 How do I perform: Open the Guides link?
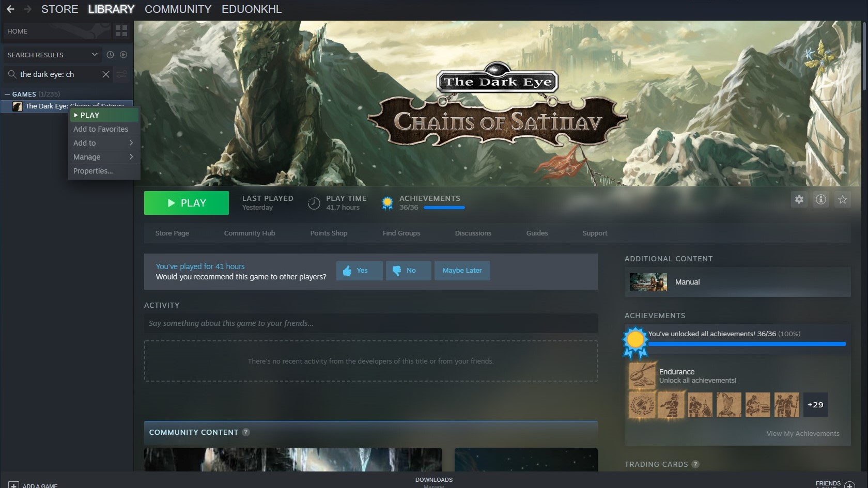point(537,233)
